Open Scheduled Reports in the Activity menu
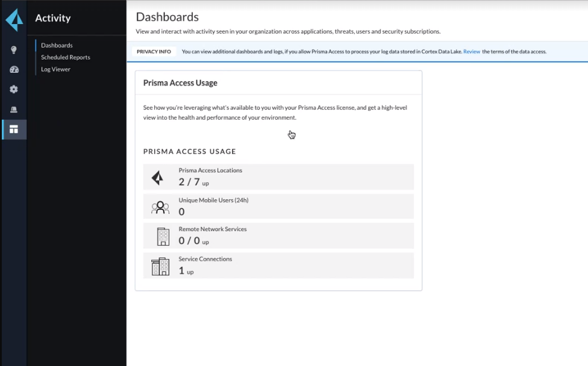Viewport: 588px width, 366px height. tap(66, 57)
